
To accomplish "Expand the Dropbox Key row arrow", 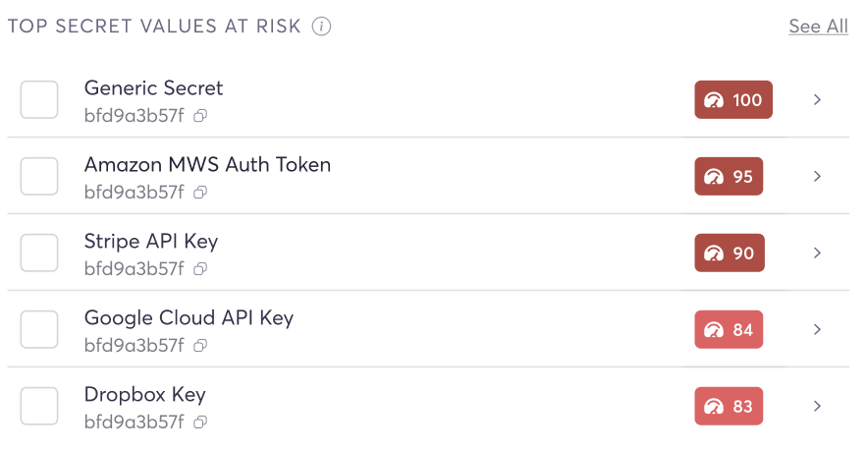I will click(x=817, y=407).
